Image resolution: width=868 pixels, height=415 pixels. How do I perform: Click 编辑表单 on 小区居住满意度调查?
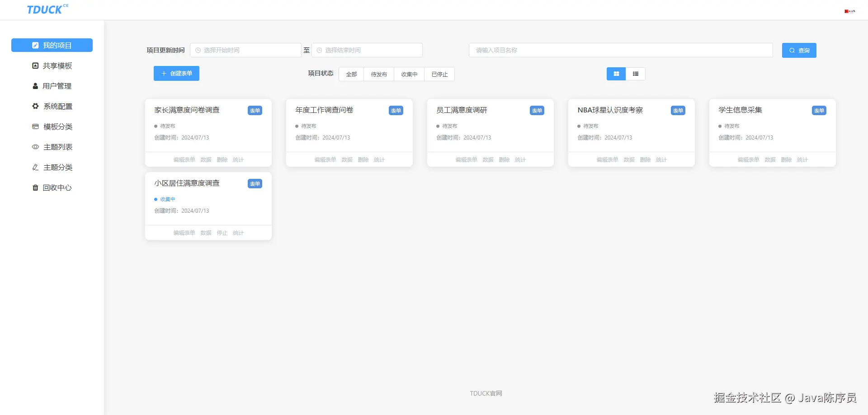click(184, 233)
